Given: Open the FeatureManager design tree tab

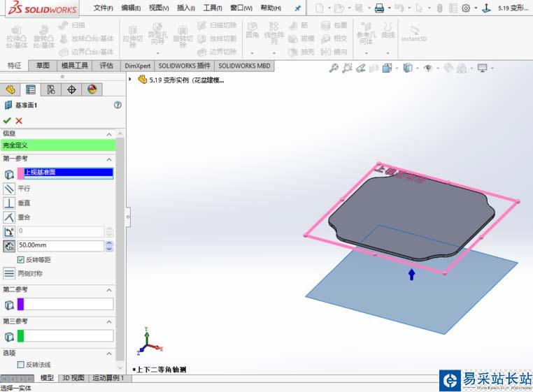Looking at the screenshot, I should coord(10,89).
